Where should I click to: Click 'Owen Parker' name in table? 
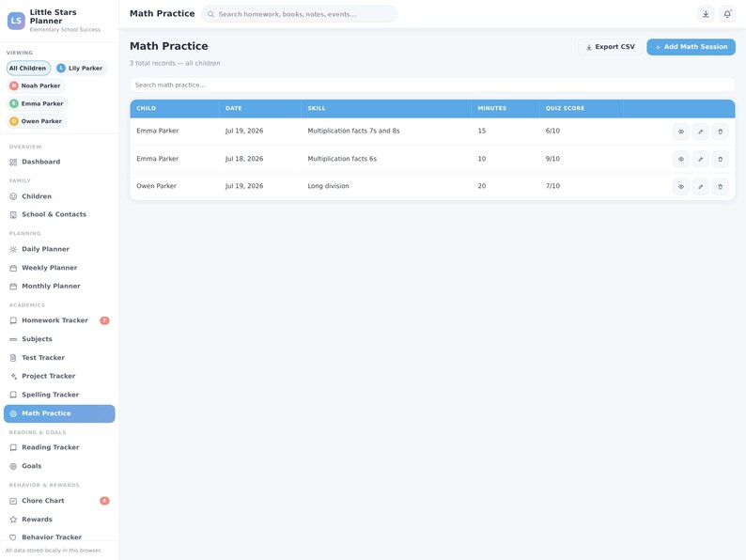(x=157, y=186)
